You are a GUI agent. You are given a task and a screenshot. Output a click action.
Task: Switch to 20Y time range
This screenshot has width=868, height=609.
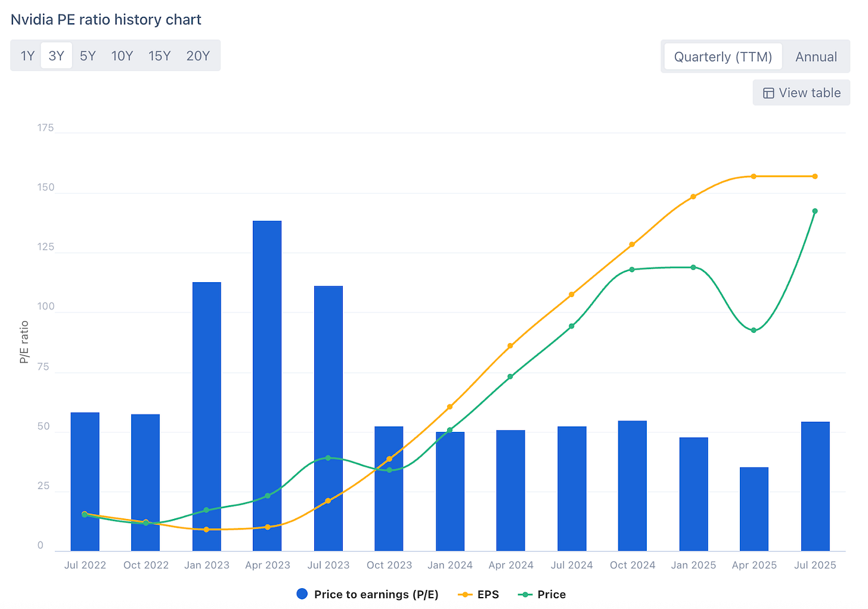tap(198, 56)
